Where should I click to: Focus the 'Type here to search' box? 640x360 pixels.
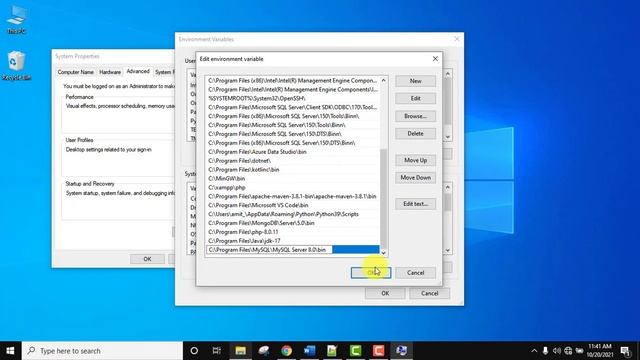click(102, 351)
